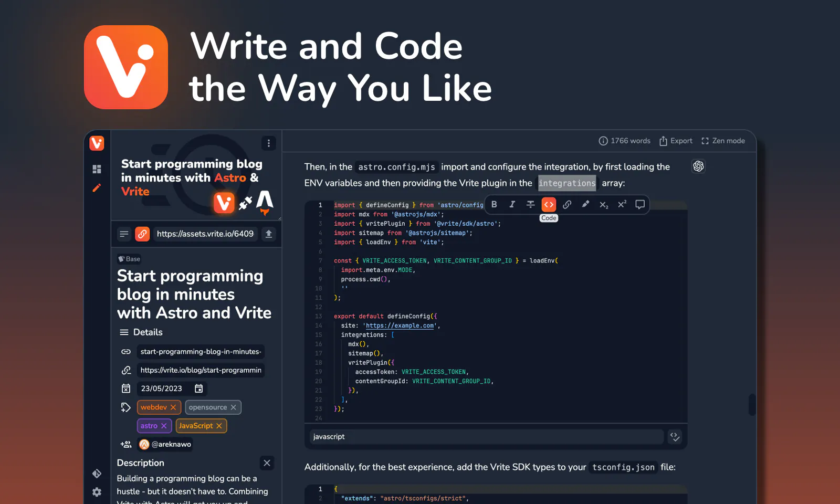The height and width of the screenshot is (504, 840).
Task: Open the https://example.com link in code
Action: click(x=400, y=325)
